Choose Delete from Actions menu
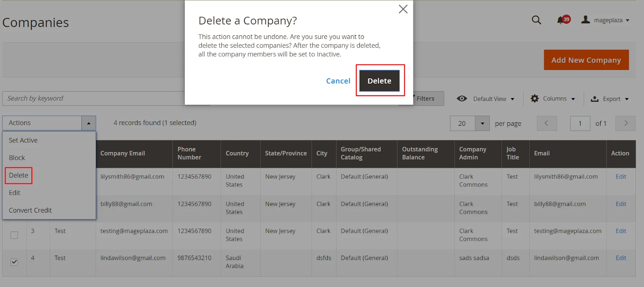This screenshot has width=644, height=287. pos(49,175)
